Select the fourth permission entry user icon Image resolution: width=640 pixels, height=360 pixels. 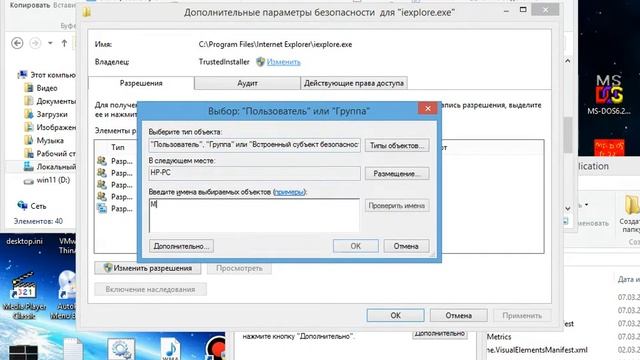coord(102,196)
